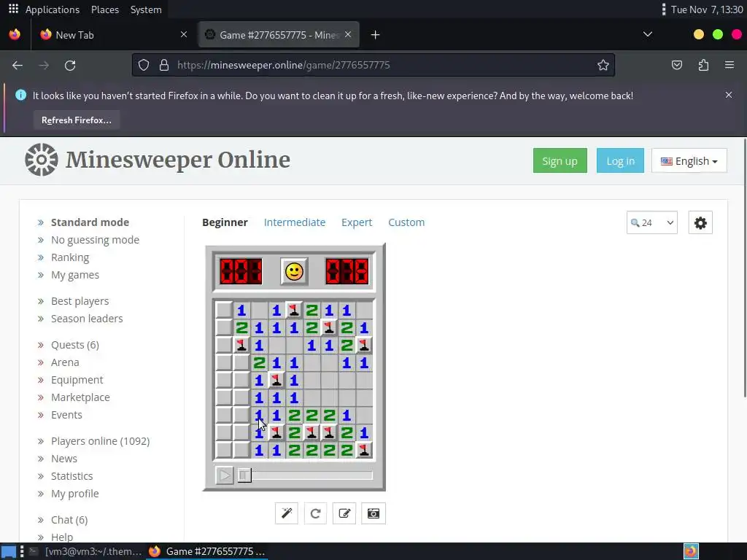Open the Arena link
747x560 pixels.
click(x=65, y=362)
